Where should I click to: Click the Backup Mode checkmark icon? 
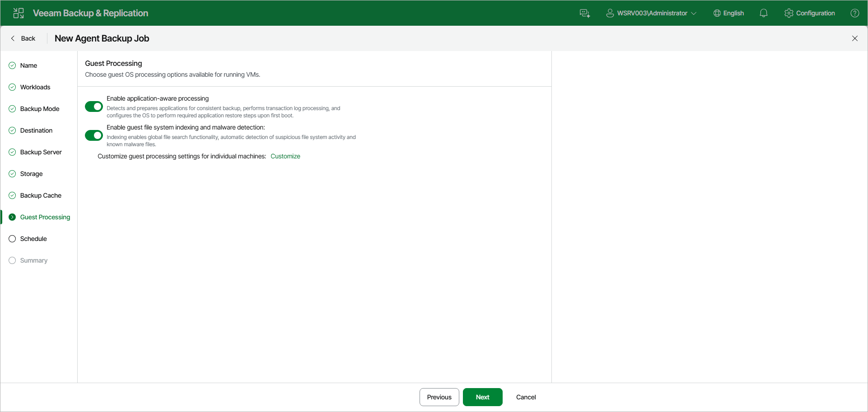click(x=12, y=109)
